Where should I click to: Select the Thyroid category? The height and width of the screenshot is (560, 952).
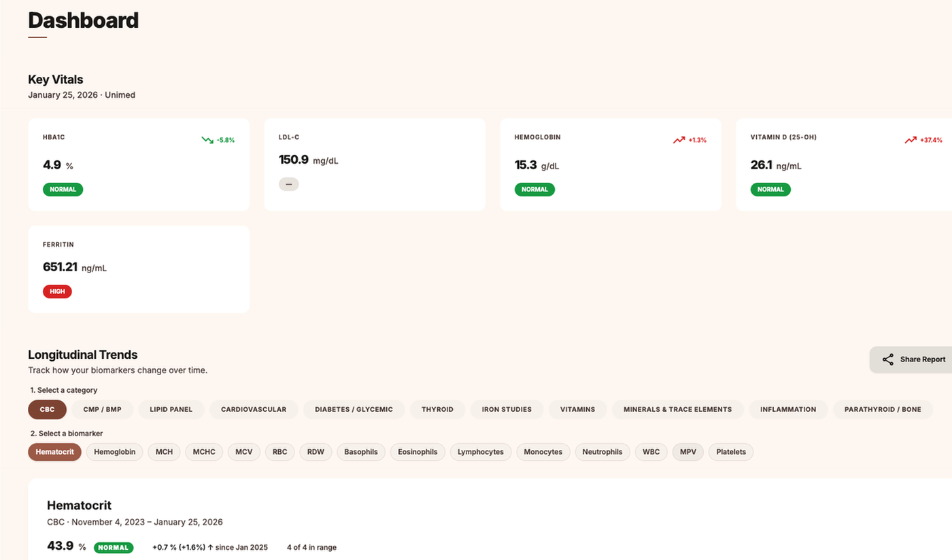point(437,409)
